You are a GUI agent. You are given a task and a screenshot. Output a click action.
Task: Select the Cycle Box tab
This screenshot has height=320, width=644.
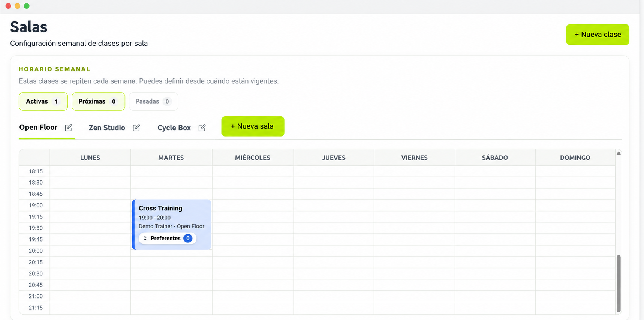coord(174,128)
